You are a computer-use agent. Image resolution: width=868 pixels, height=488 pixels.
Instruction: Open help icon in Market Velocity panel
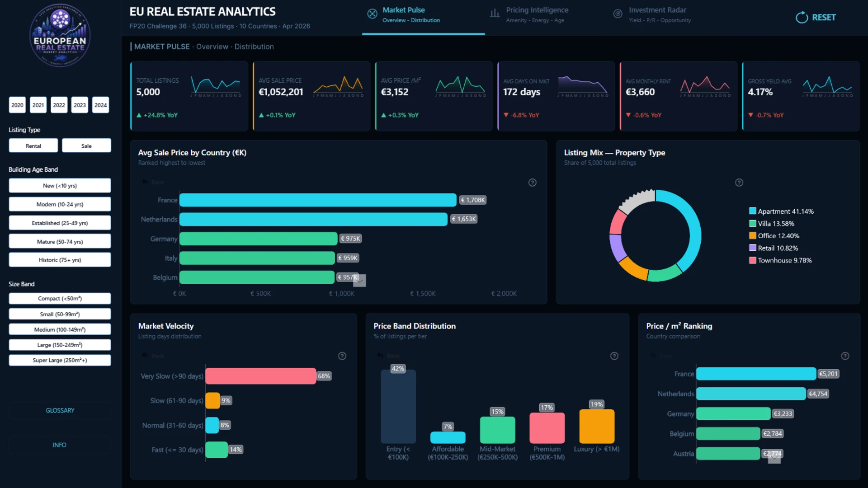[x=342, y=356]
